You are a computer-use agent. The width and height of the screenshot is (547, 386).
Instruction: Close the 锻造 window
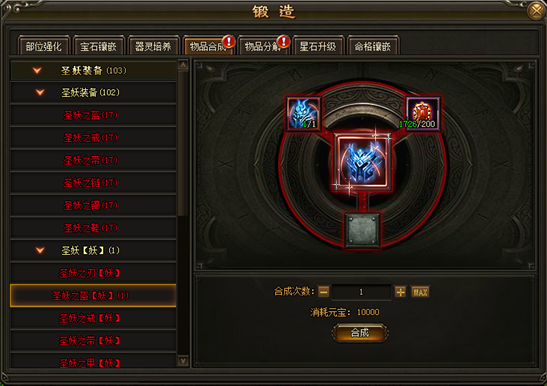coord(536,11)
